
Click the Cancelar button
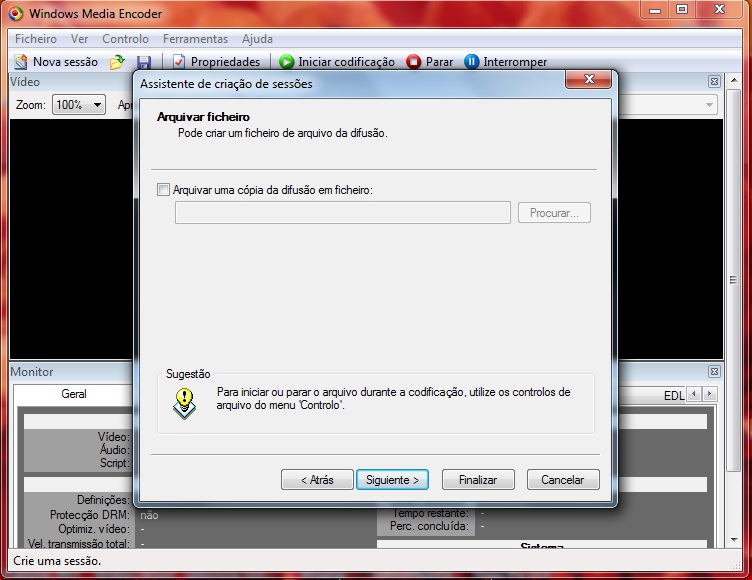click(563, 480)
